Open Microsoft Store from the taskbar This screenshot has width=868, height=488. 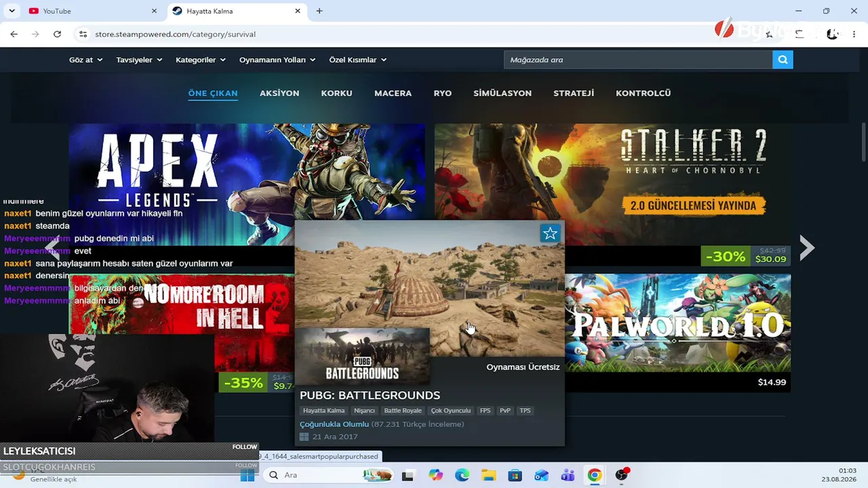(x=515, y=475)
